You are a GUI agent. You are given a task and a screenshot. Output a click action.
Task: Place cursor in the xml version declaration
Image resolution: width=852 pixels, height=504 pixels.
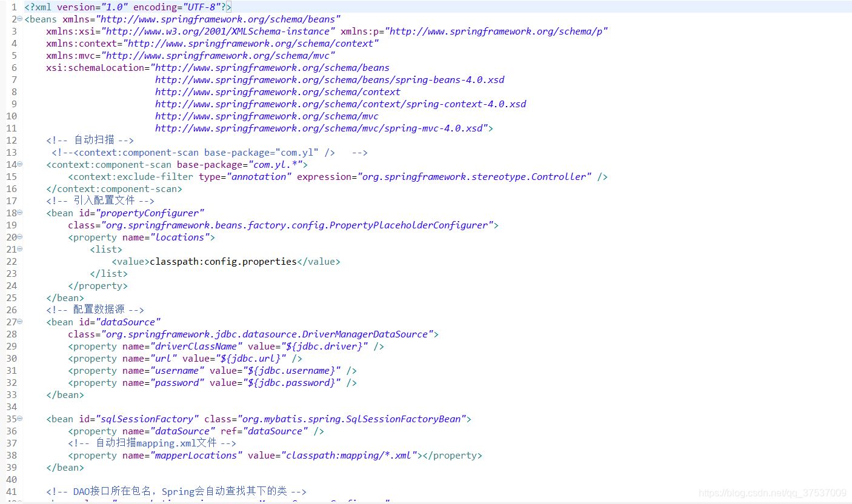click(x=128, y=7)
